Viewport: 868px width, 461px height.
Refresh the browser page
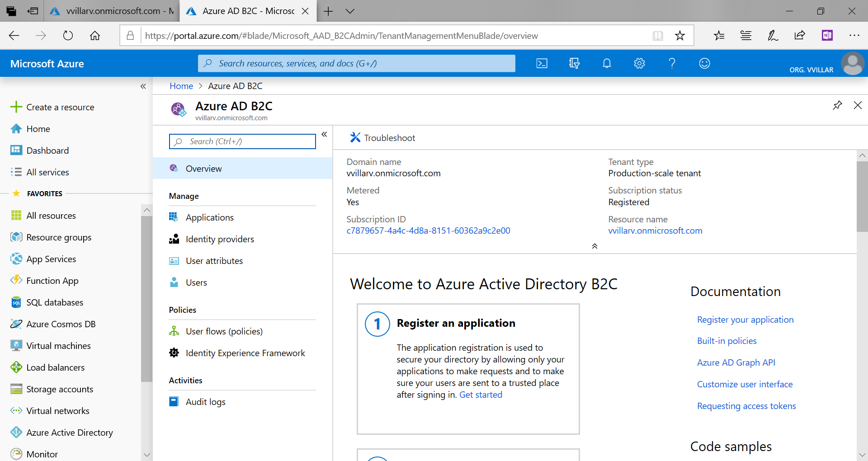(68, 36)
